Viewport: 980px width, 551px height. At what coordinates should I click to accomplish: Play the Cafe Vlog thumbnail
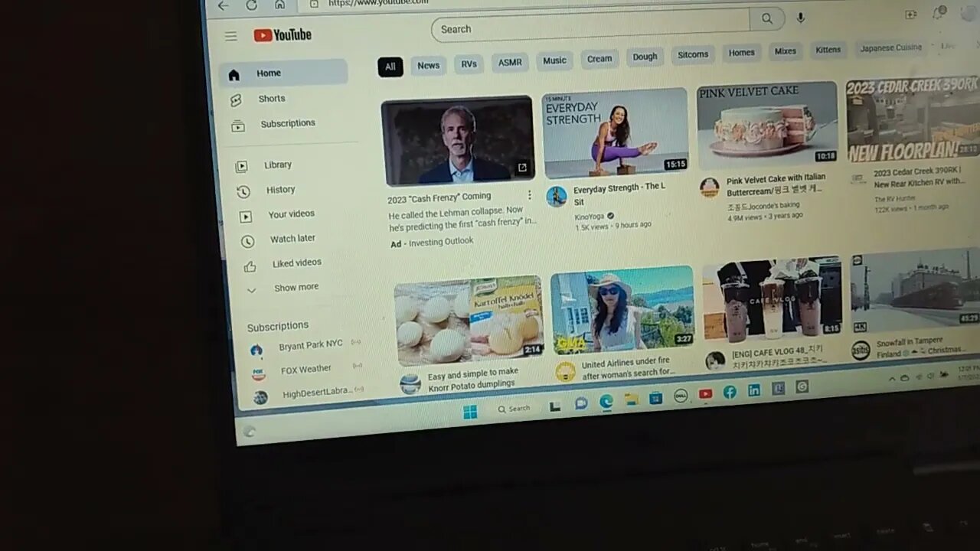coord(773,299)
